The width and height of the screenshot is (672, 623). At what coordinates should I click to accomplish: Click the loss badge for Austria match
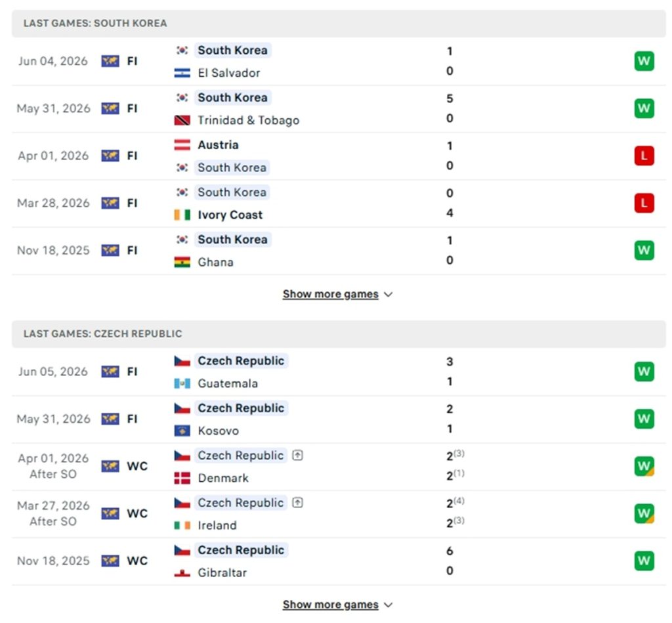pyautogui.click(x=644, y=156)
